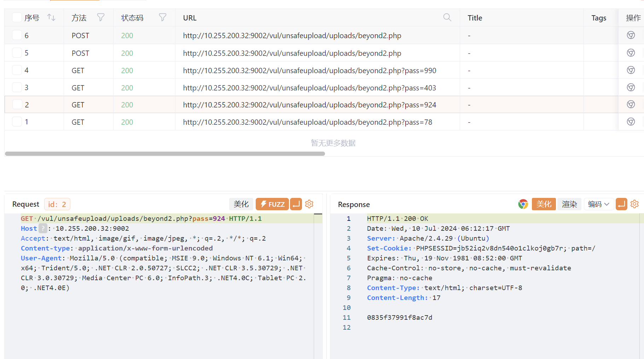Click status 200 in row 4
This screenshot has width=644, height=359.
127,70
